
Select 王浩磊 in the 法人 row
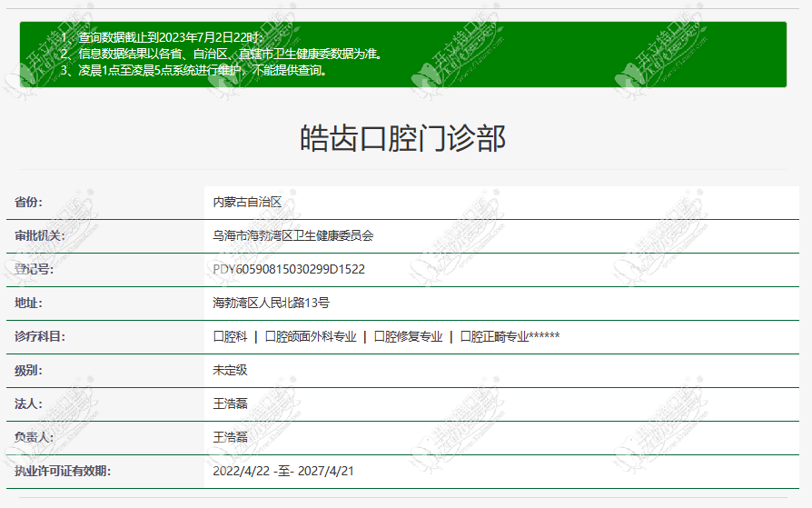231,403
